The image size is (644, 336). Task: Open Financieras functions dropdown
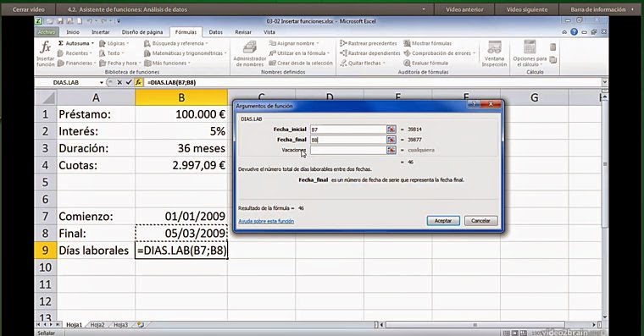tap(76, 63)
